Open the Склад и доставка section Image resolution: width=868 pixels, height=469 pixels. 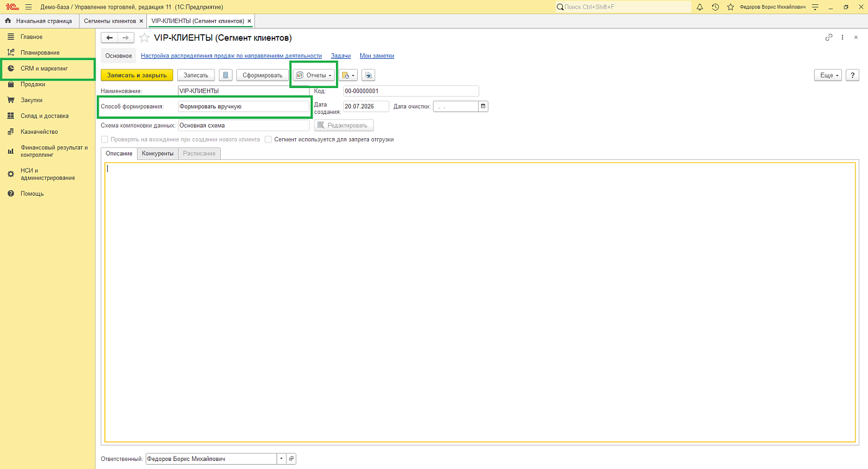point(45,116)
